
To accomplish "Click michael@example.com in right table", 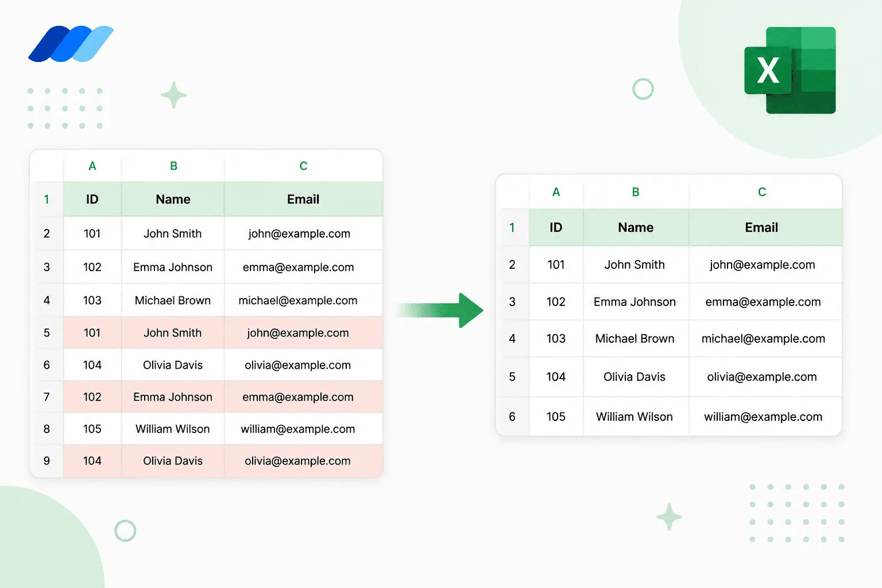I will pos(763,339).
